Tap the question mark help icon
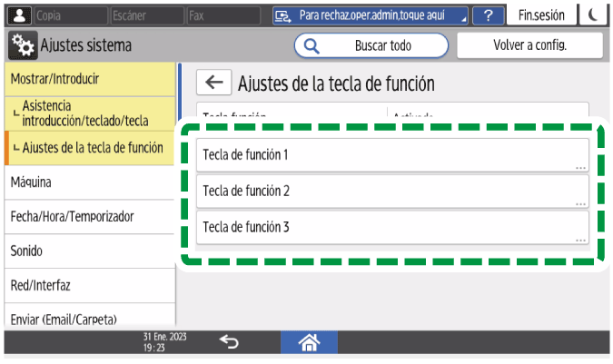The width and height of the screenshot is (613, 364). click(x=489, y=15)
